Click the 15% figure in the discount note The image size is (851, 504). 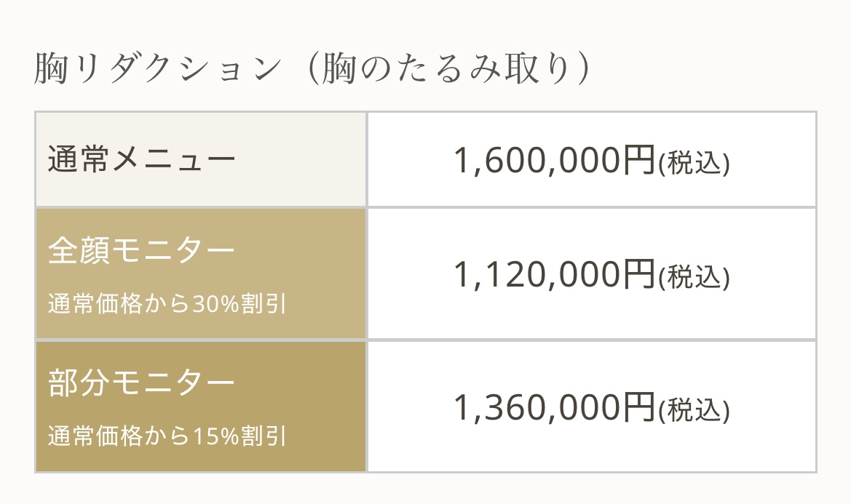pos(215,436)
